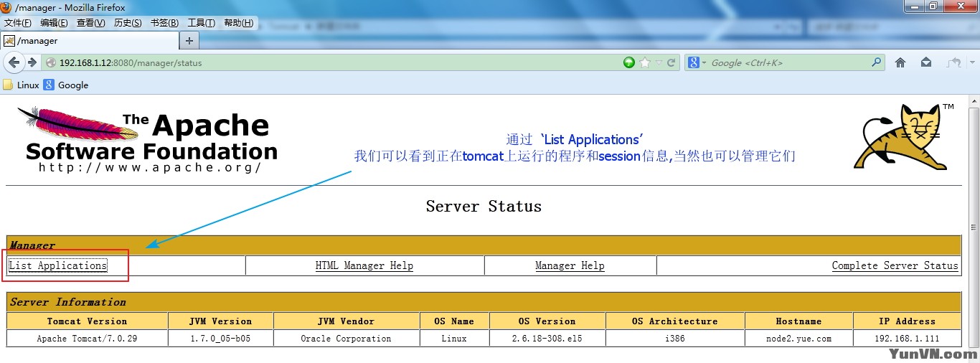Screen dimensions: 980x363
Task: Go forward with the Forward arrow
Action: (x=32, y=62)
